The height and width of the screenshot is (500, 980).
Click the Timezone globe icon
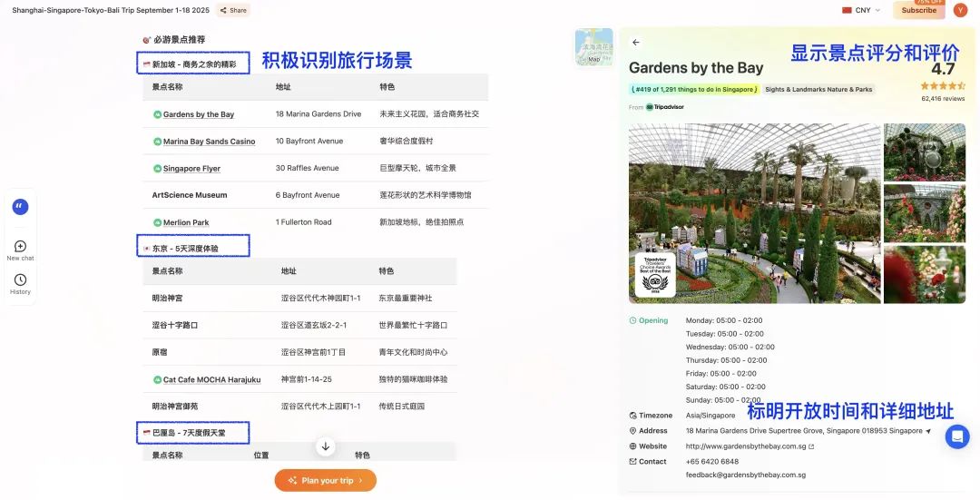click(x=632, y=416)
